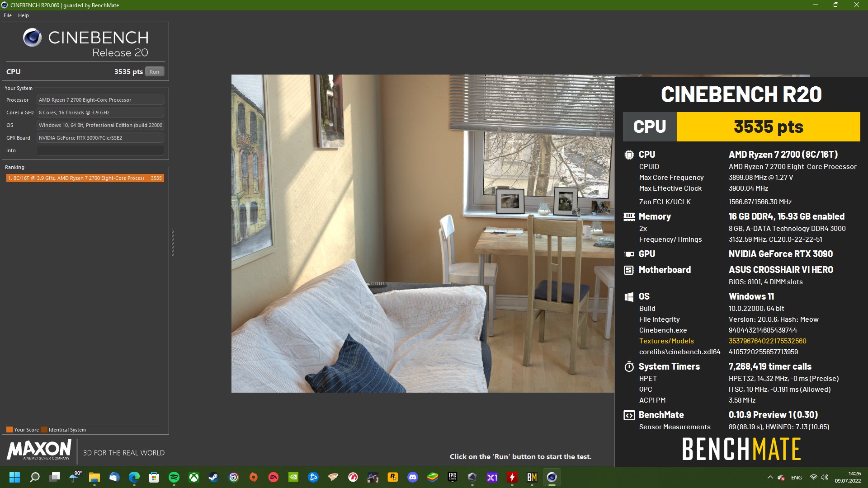Open Task View on the taskbar
The width and height of the screenshot is (868, 488).
(x=55, y=477)
